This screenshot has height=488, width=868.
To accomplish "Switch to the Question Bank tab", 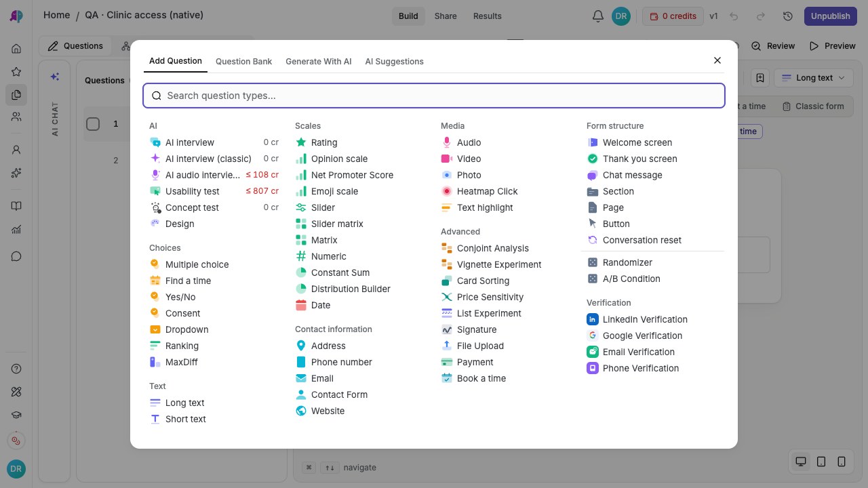I will 243,61.
